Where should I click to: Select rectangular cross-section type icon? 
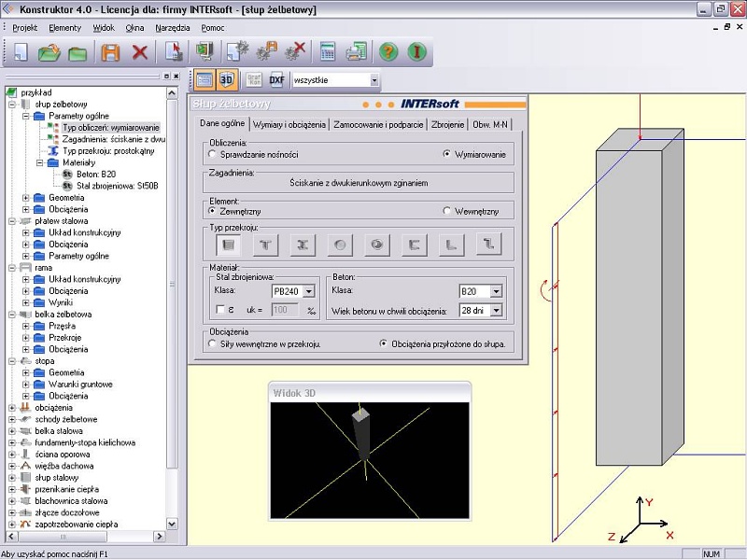(229, 245)
